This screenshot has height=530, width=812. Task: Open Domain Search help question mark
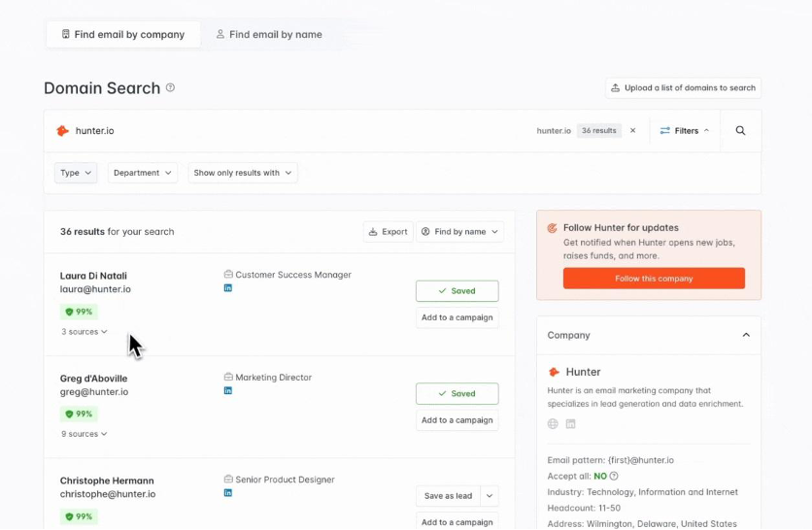pos(170,87)
